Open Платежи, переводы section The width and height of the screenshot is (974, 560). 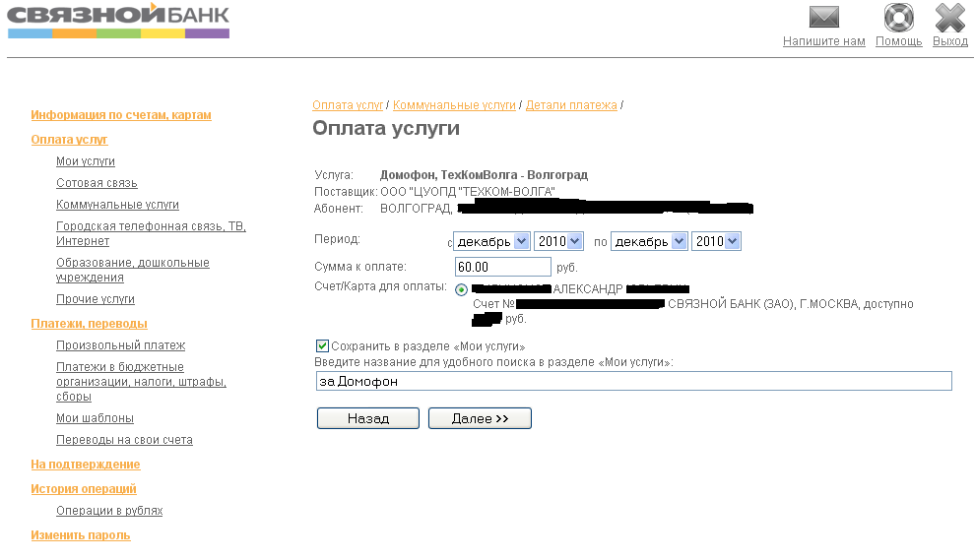(90, 324)
